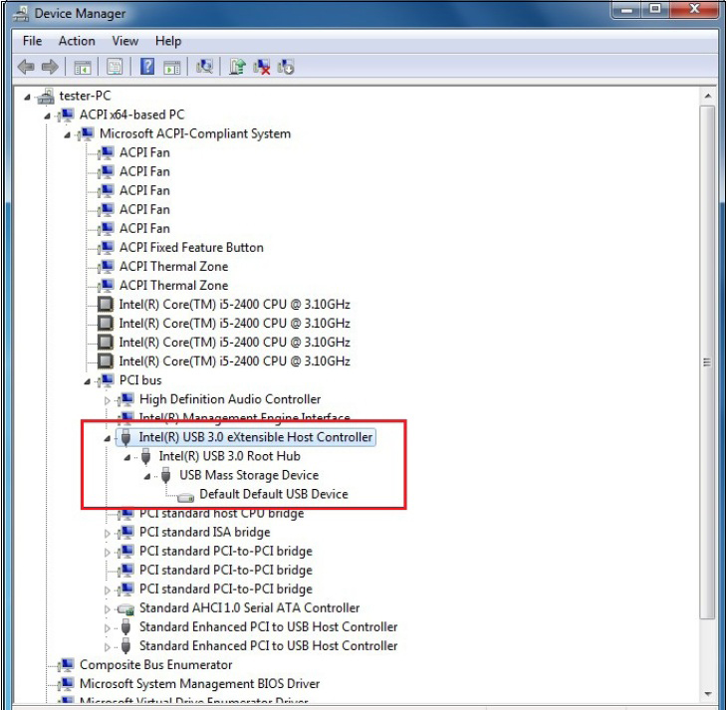The height and width of the screenshot is (710, 728).
Task: Collapse the PCI bus node
Action: click(87, 381)
